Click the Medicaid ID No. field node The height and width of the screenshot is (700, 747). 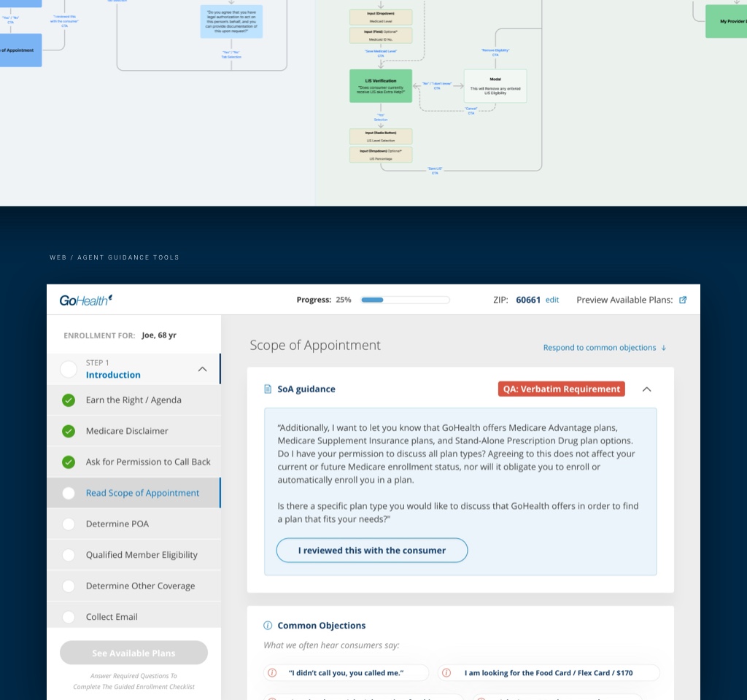click(381, 35)
